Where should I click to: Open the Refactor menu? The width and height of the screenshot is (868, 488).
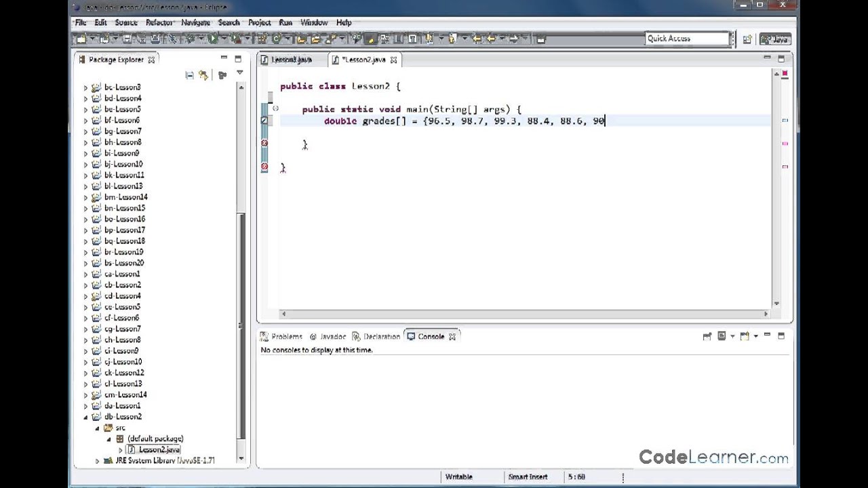[159, 22]
